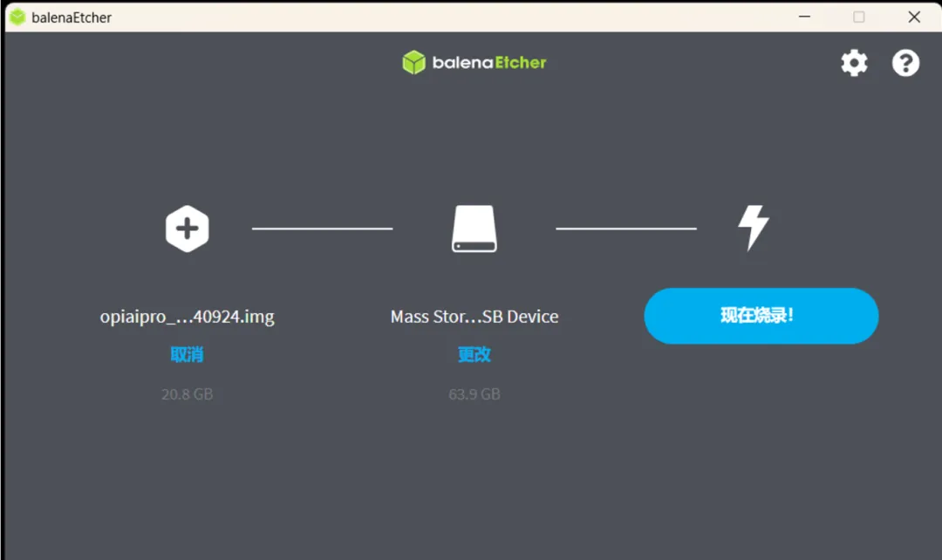This screenshot has height=560, width=942.
Task: Click the 63.9 GB drive size label
Action: coord(474,394)
